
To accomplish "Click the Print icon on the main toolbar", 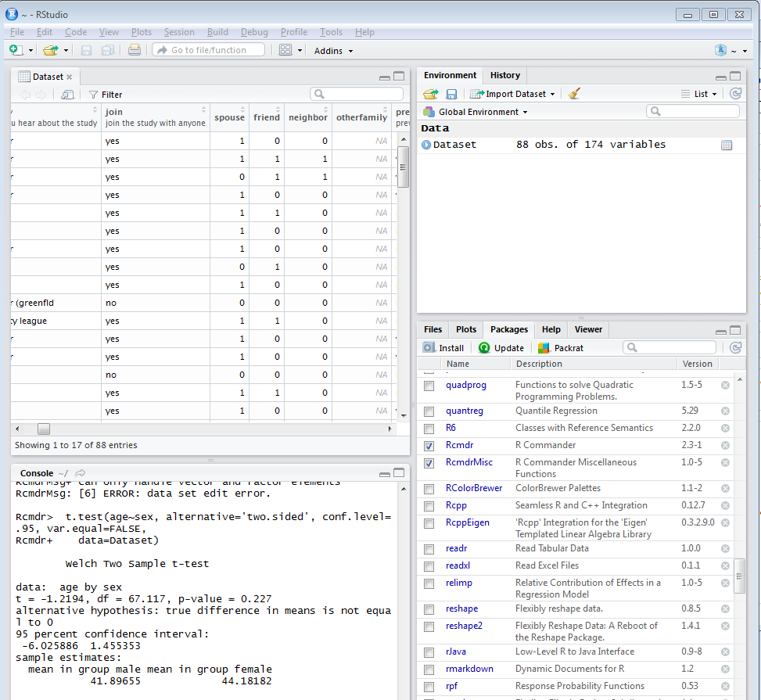I will [x=133, y=49].
